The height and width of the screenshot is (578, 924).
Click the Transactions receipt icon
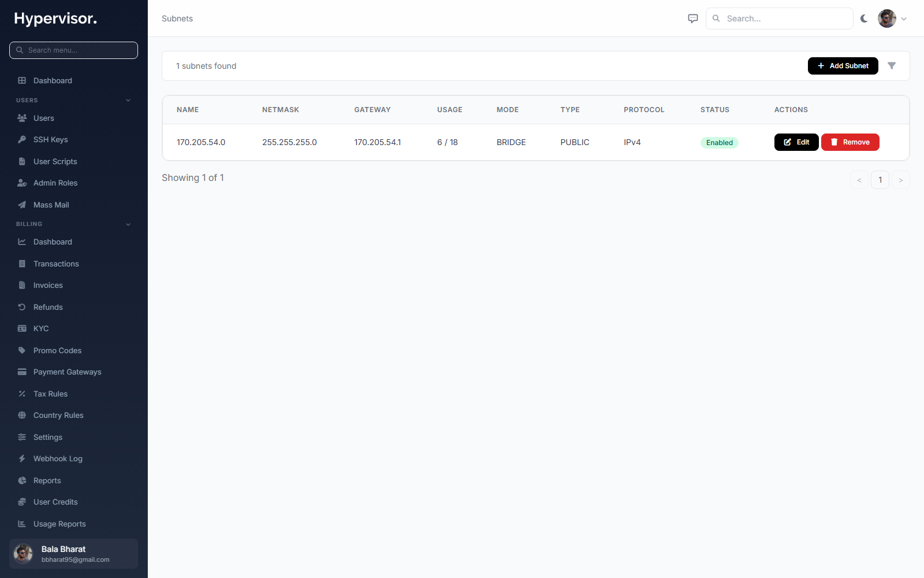coord(22,264)
